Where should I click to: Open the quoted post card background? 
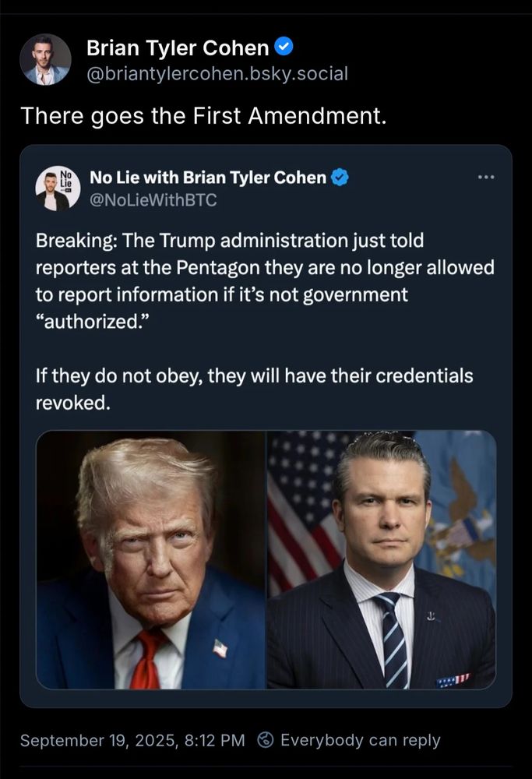point(266,426)
